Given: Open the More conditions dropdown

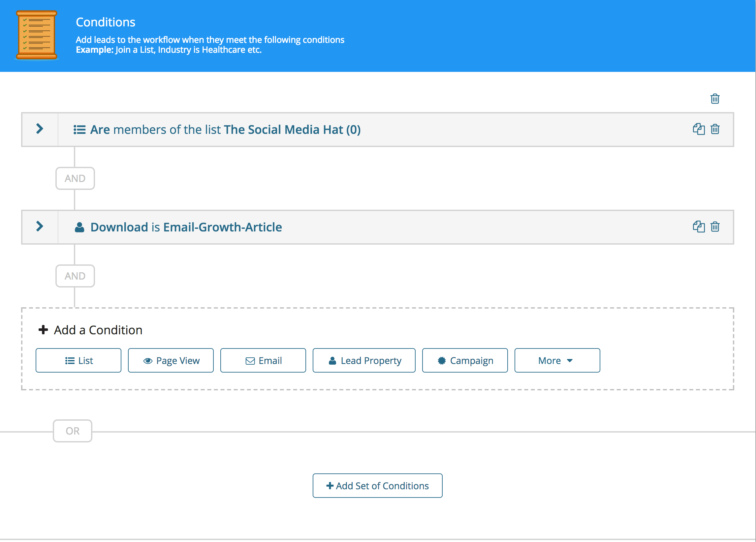Looking at the screenshot, I should point(557,360).
